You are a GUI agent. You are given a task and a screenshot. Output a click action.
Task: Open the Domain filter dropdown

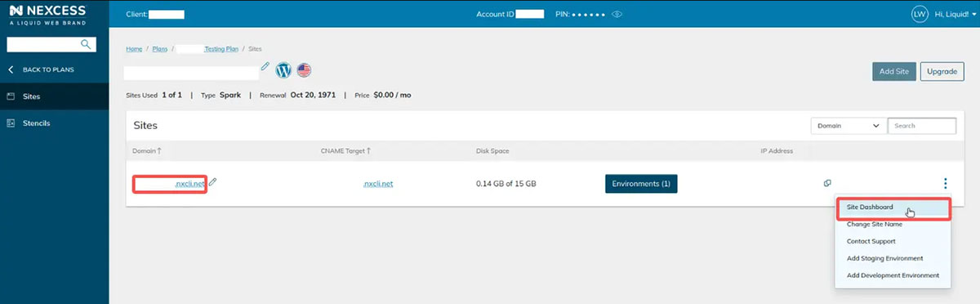click(x=848, y=126)
